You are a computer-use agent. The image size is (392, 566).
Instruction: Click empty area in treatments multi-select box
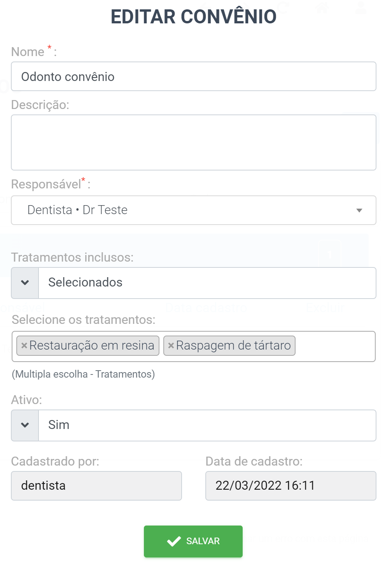coord(334,346)
